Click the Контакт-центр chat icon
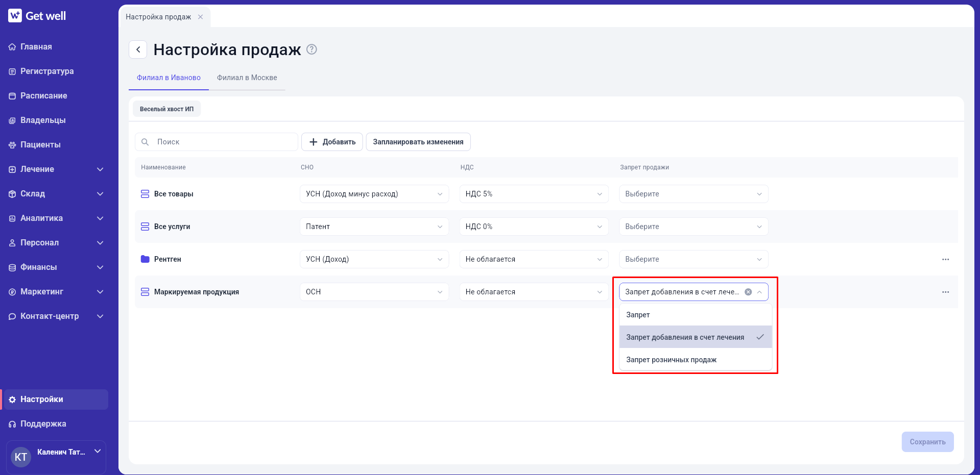980x475 pixels. (12, 316)
